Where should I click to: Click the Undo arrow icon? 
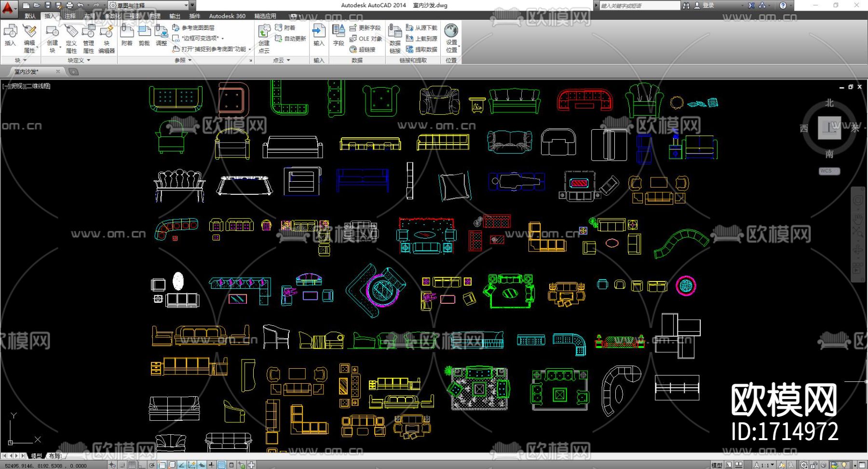click(81, 5)
